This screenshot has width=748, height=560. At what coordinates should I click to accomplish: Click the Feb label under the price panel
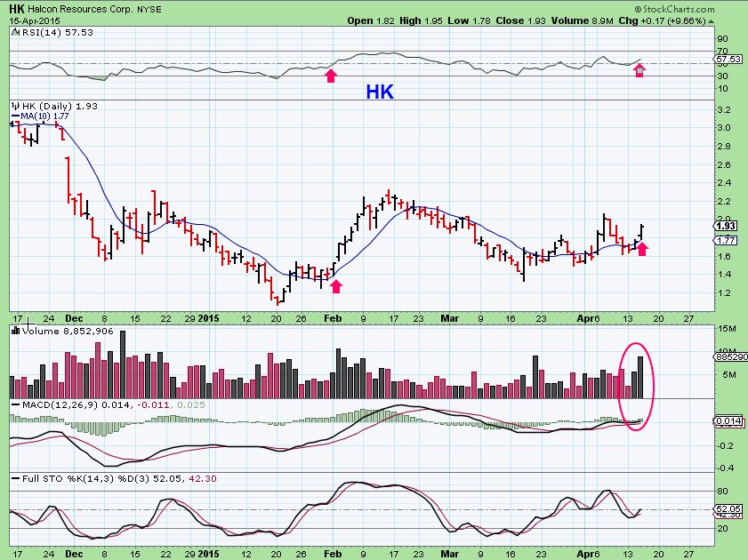pos(333,318)
